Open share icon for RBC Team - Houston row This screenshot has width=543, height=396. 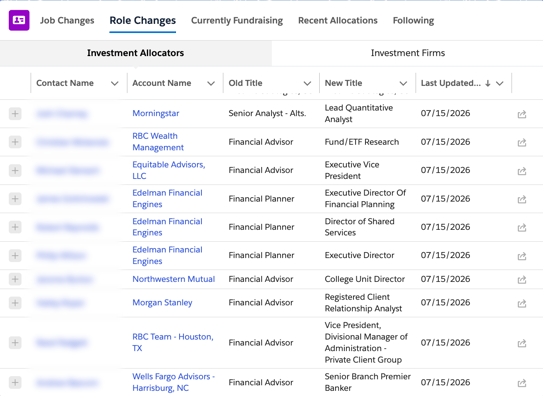pos(522,343)
